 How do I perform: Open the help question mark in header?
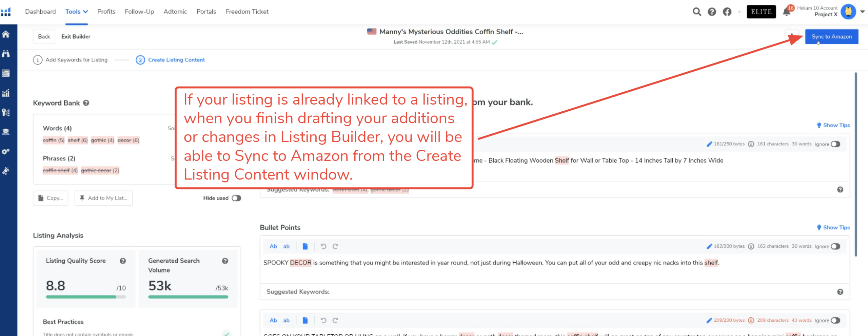(712, 12)
